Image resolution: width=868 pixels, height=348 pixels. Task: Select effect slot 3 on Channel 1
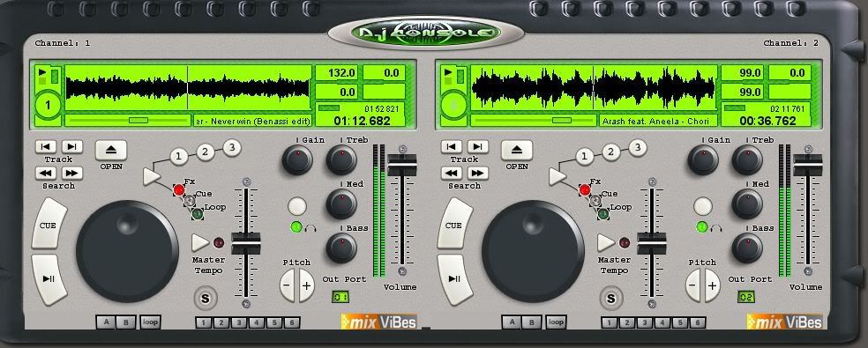pyautogui.click(x=232, y=148)
